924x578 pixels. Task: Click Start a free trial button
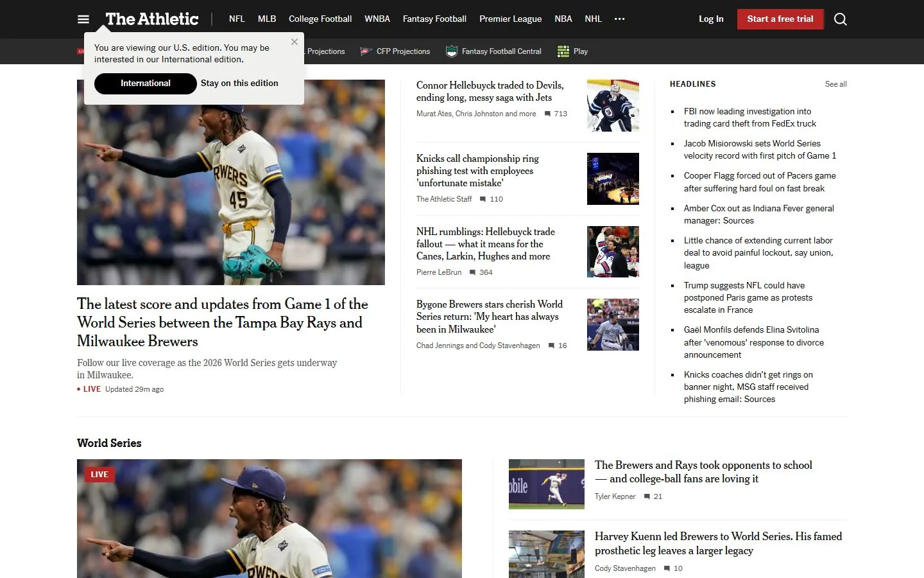pyautogui.click(x=780, y=19)
